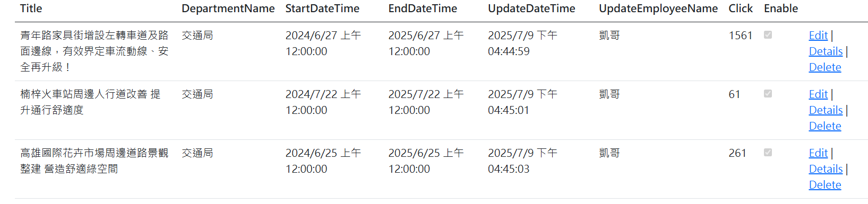Delete the 楠梓火車站 entry
The image size is (868, 204).
pos(825,126)
